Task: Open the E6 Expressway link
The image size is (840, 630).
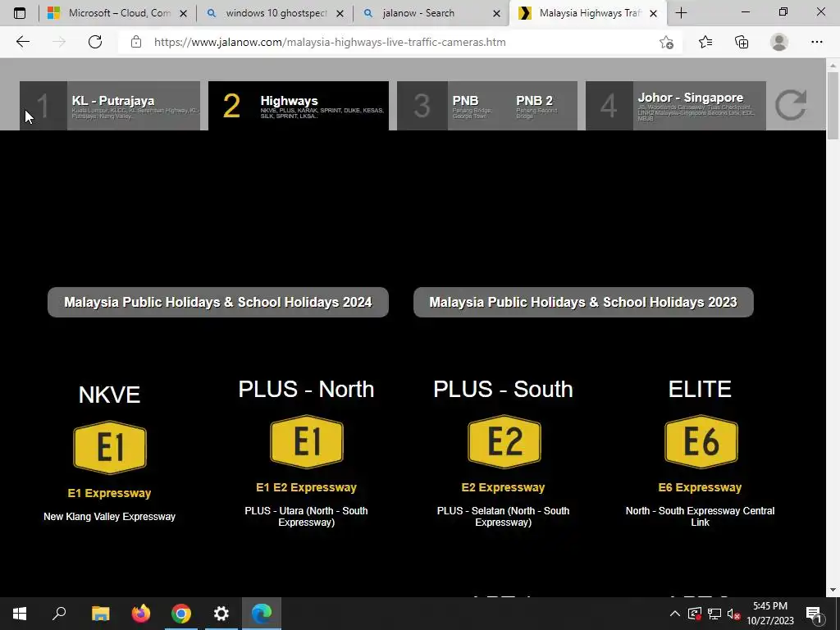Action: pyautogui.click(x=701, y=487)
